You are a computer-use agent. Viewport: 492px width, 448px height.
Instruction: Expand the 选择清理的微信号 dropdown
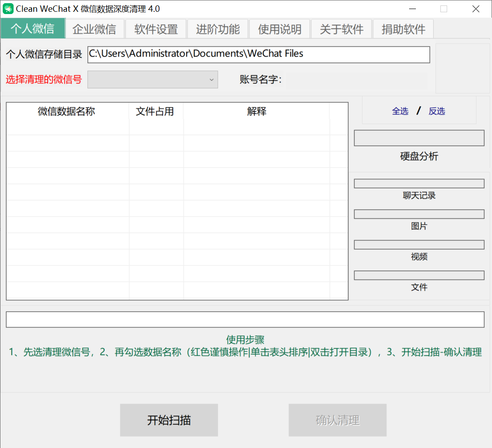(153, 80)
